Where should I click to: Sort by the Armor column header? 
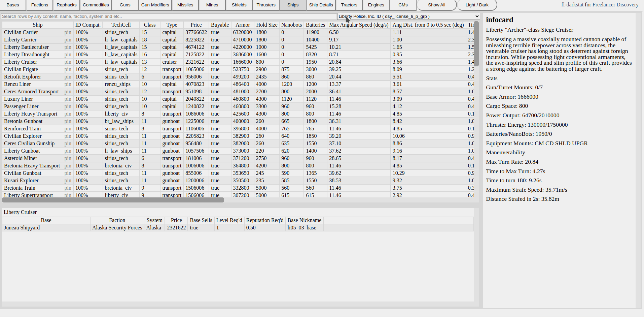243,25
